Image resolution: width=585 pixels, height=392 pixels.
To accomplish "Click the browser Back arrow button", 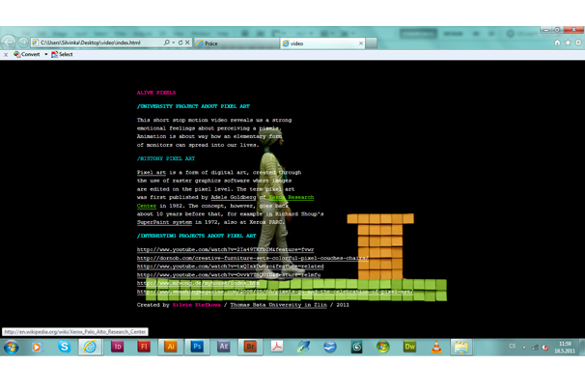I will (10, 42).
